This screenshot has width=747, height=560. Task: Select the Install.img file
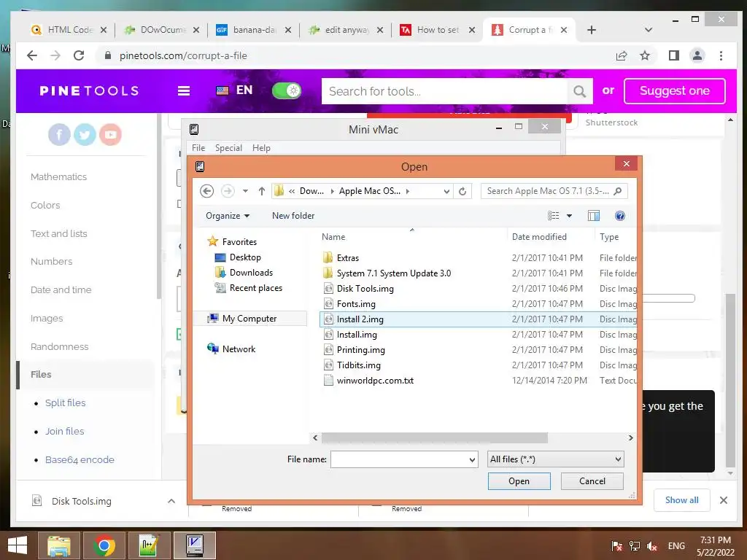tap(356, 334)
